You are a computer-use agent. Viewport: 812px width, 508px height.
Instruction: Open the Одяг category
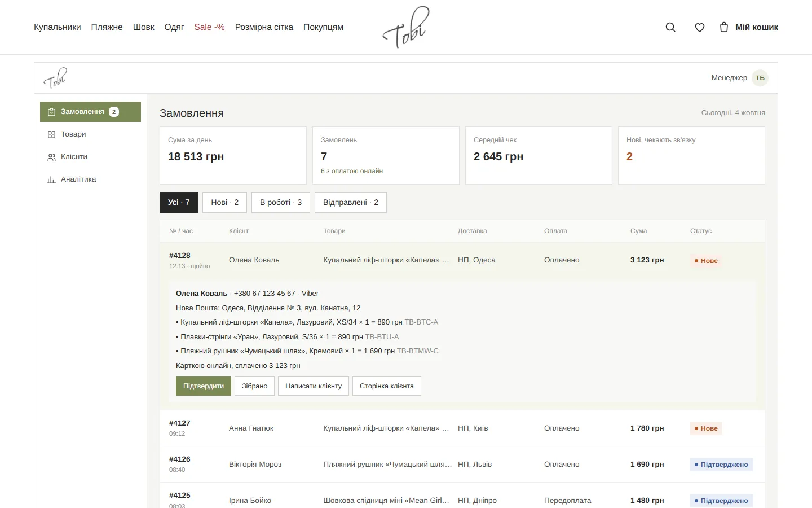coord(174,27)
